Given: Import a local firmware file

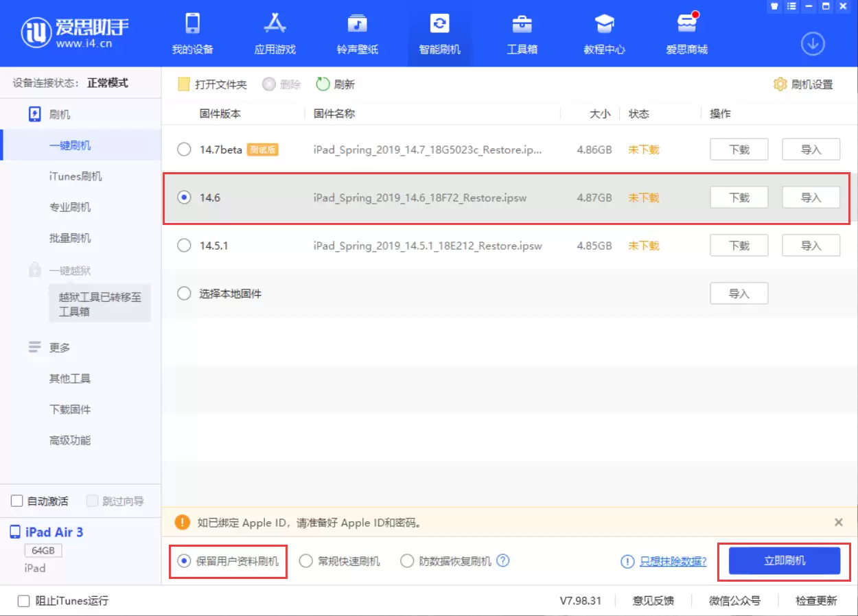Looking at the screenshot, I should point(739,294).
